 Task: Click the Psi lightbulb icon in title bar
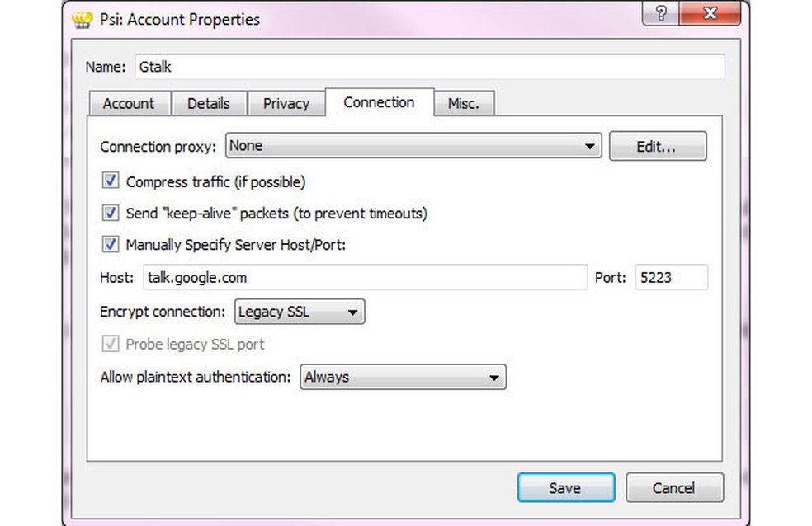pos(83,19)
